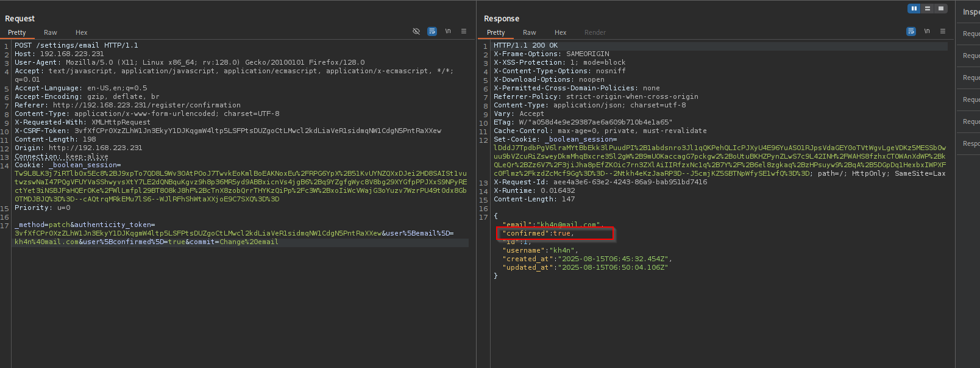Click the request Cookie _boolean_session line
This screenshot has width=980, height=368.
point(68,165)
